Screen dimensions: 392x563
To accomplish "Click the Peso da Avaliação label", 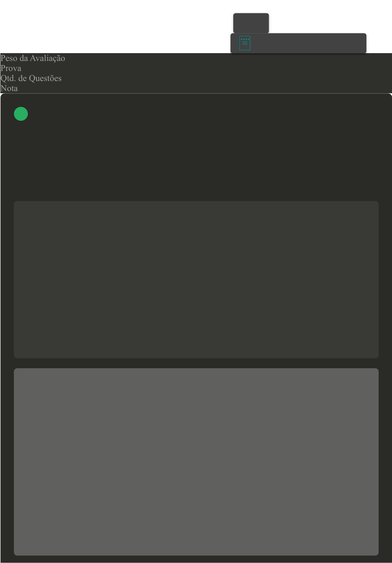I will 33,58.
